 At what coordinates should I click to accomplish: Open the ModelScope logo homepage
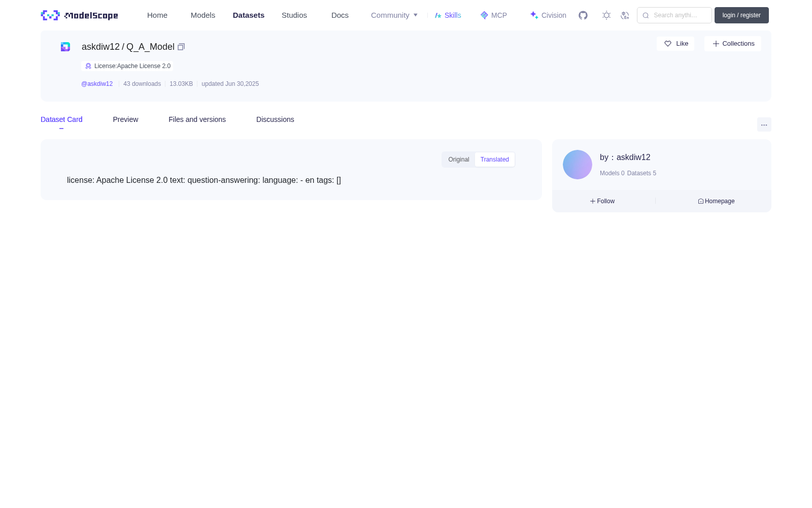(79, 15)
